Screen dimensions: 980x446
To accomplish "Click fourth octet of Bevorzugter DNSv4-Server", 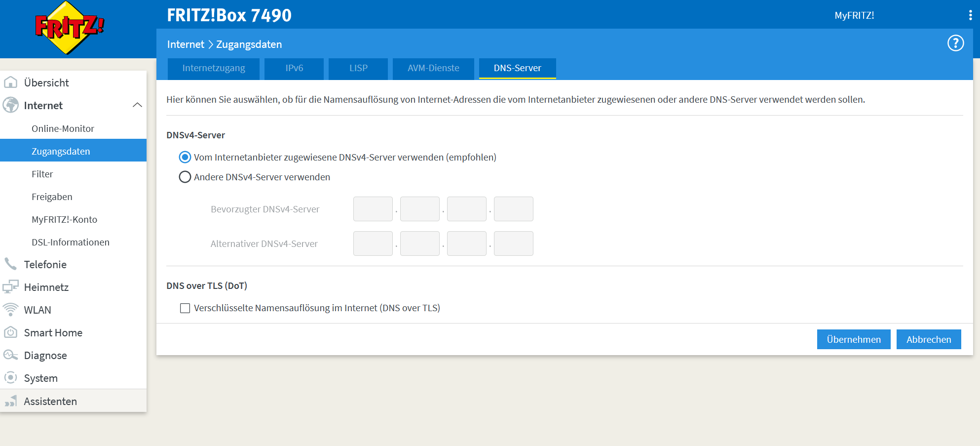I will [x=514, y=209].
